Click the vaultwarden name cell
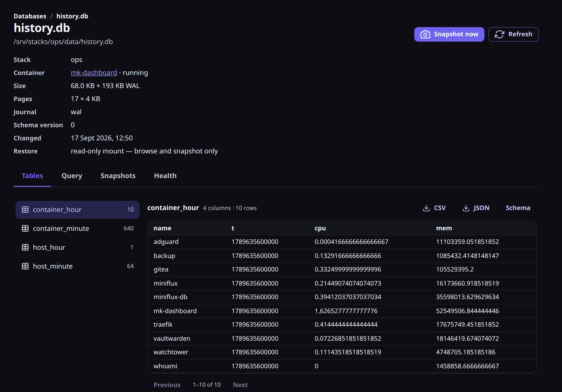 (x=172, y=339)
